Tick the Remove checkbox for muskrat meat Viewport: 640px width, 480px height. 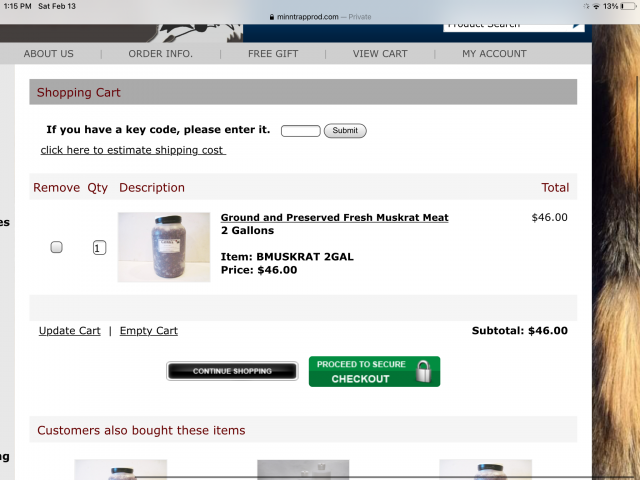pos(56,247)
